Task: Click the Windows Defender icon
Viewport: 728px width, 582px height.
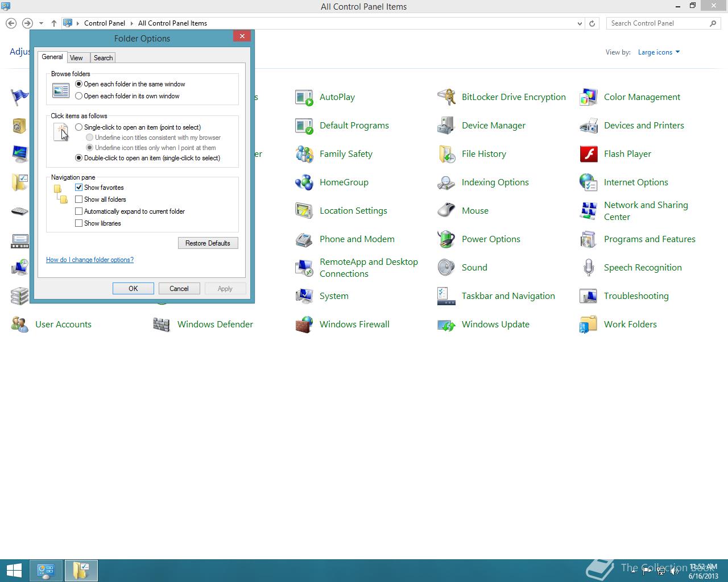Action: coord(162,325)
